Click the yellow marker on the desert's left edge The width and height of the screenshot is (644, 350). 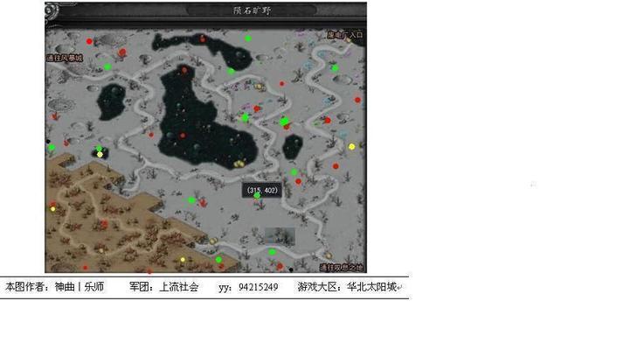point(52,209)
